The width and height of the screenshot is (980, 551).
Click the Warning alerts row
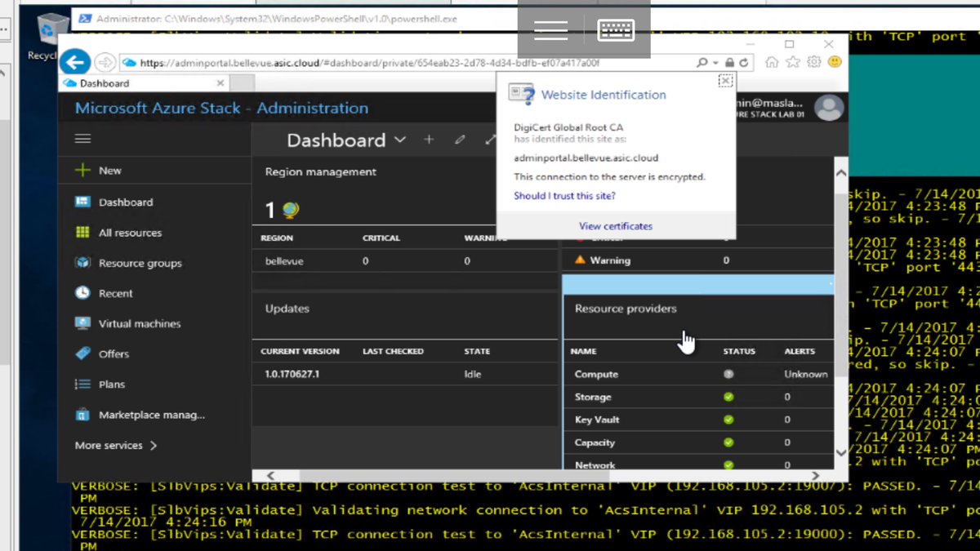click(x=698, y=260)
